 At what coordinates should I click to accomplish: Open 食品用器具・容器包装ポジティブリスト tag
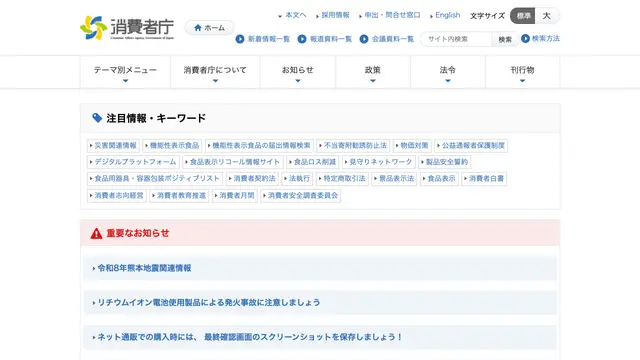[x=155, y=179]
